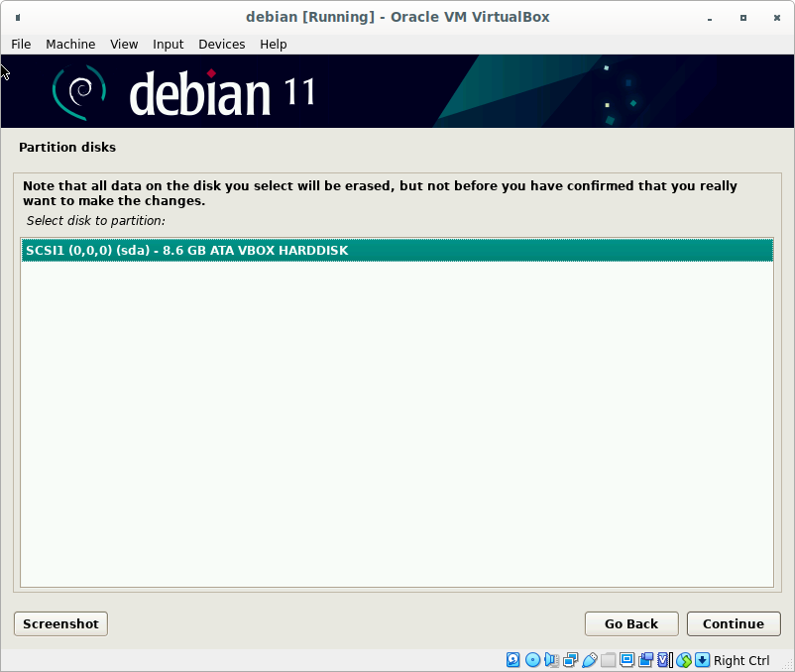Click the keyboard capture arrow icon
This screenshot has width=795, height=672.
click(702, 660)
